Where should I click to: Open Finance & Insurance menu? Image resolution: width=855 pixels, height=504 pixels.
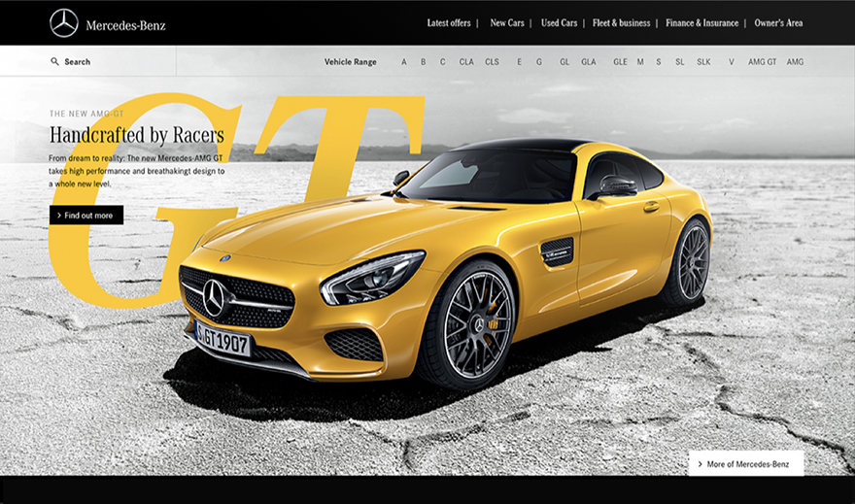(701, 23)
